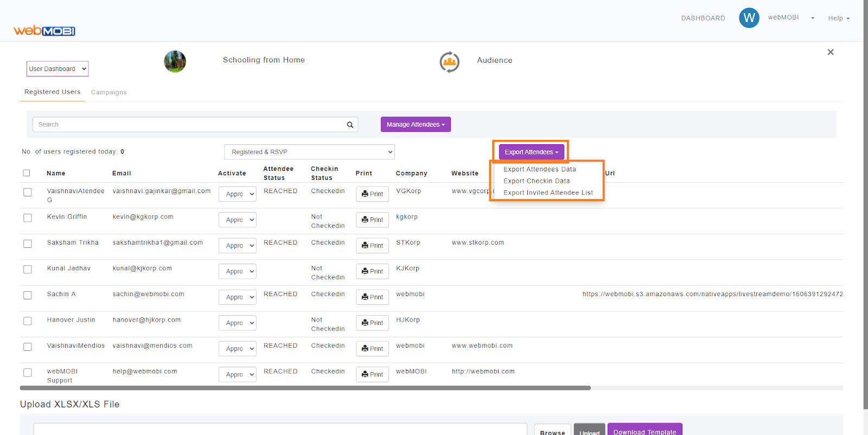Check the webMOBI Support row checkbox
This screenshot has width=868, height=435.
28,373
